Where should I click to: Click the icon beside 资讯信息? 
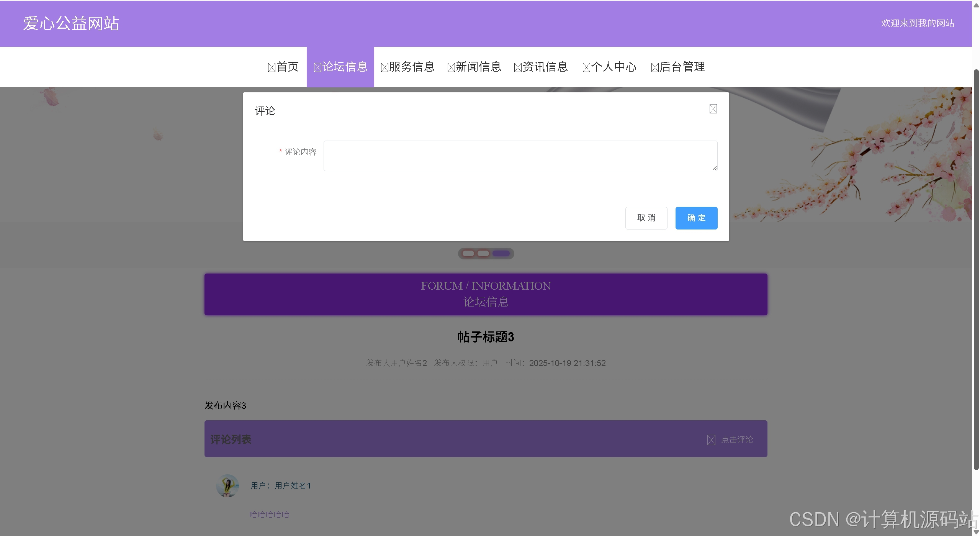(x=518, y=67)
